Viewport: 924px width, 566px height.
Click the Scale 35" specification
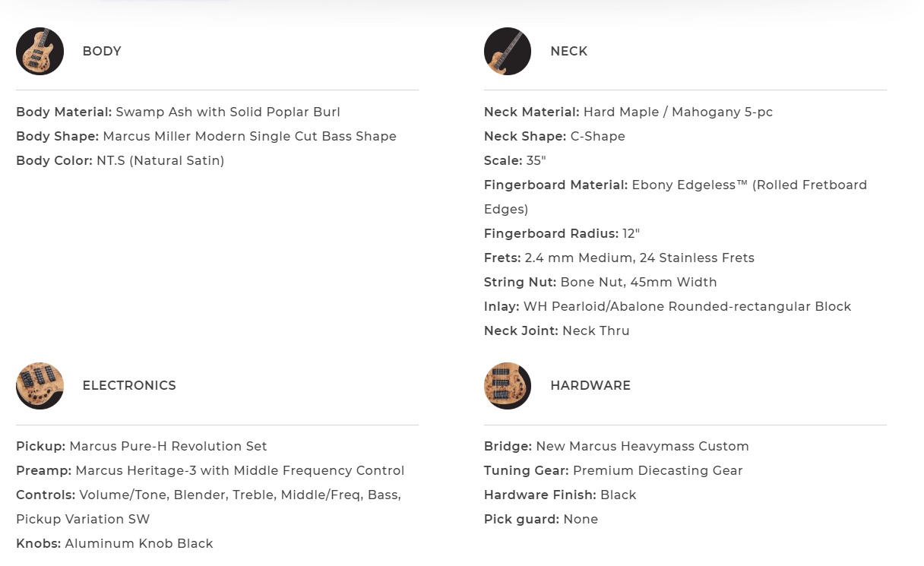pyautogui.click(x=515, y=161)
